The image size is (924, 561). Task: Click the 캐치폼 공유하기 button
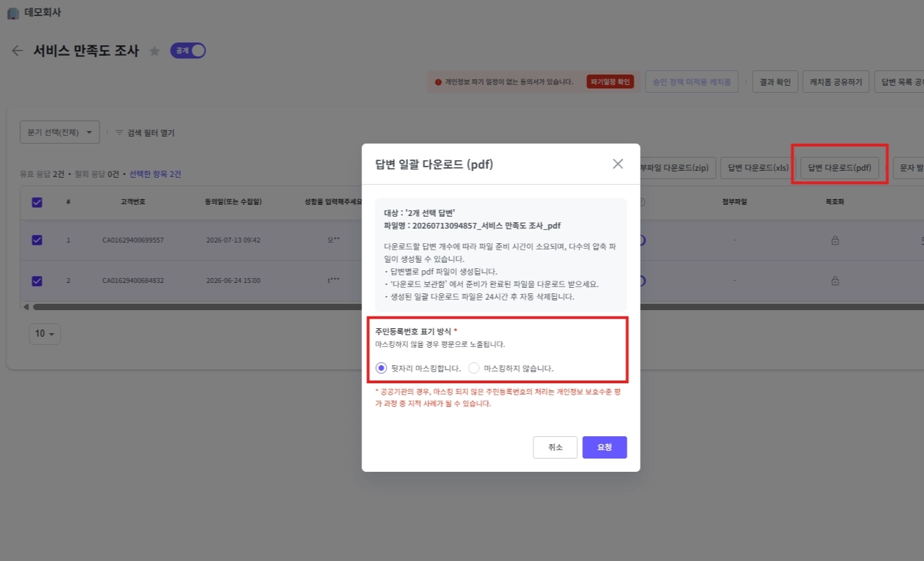836,82
